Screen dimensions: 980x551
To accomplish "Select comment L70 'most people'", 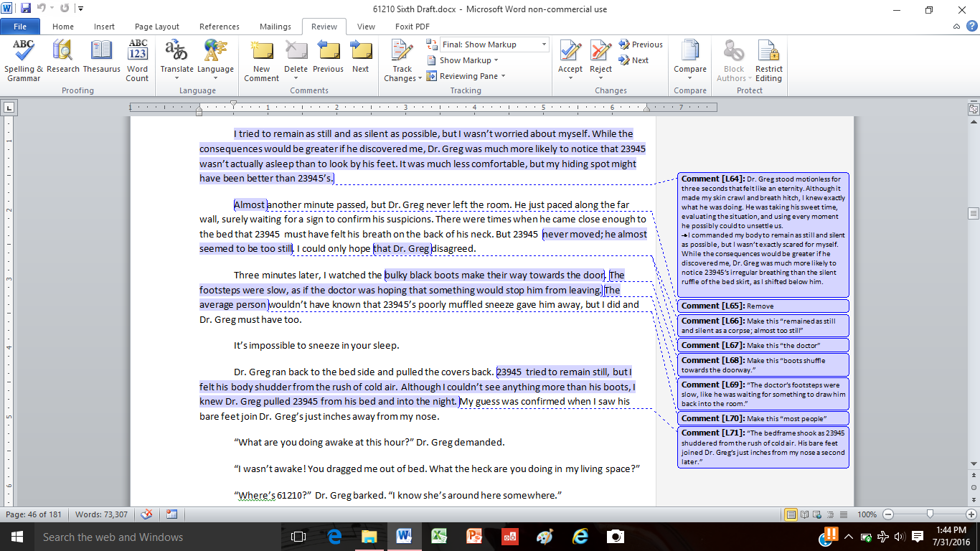I will click(763, 418).
